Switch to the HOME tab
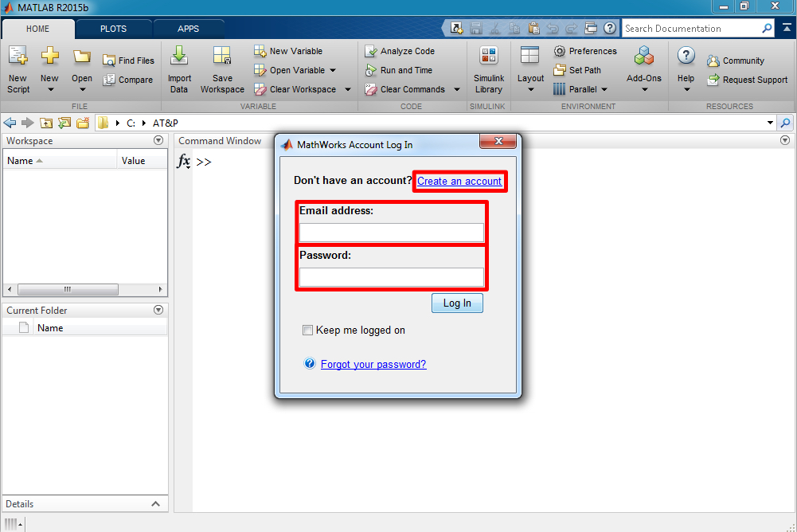 pyautogui.click(x=38, y=29)
